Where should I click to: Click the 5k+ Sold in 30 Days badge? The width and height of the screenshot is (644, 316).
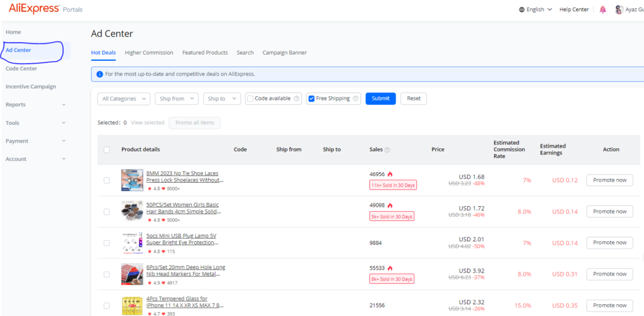(392, 216)
